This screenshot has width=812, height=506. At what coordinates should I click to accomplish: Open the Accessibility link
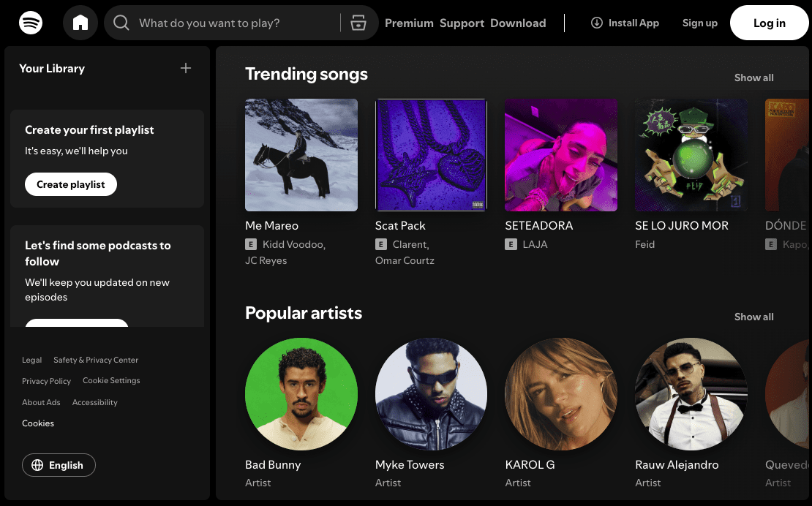95,402
